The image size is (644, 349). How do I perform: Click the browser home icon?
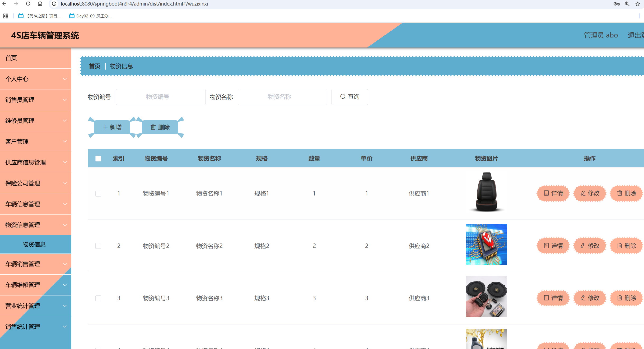click(x=40, y=4)
